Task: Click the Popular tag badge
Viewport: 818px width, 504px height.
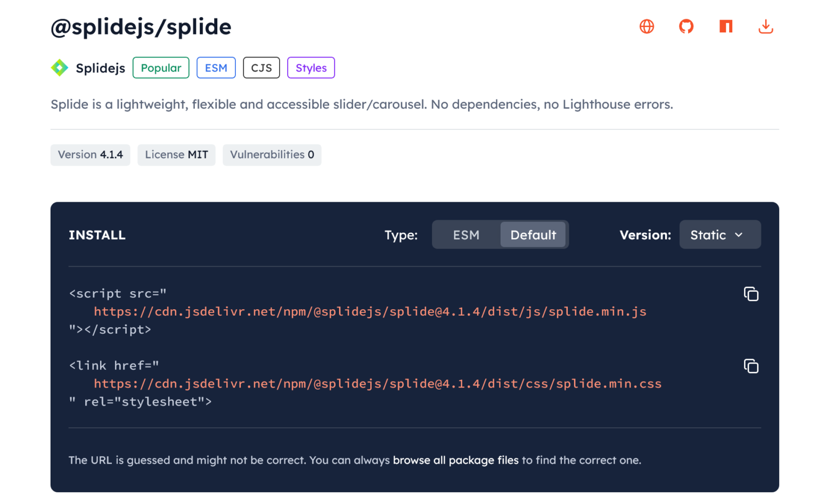Action: pos(161,68)
